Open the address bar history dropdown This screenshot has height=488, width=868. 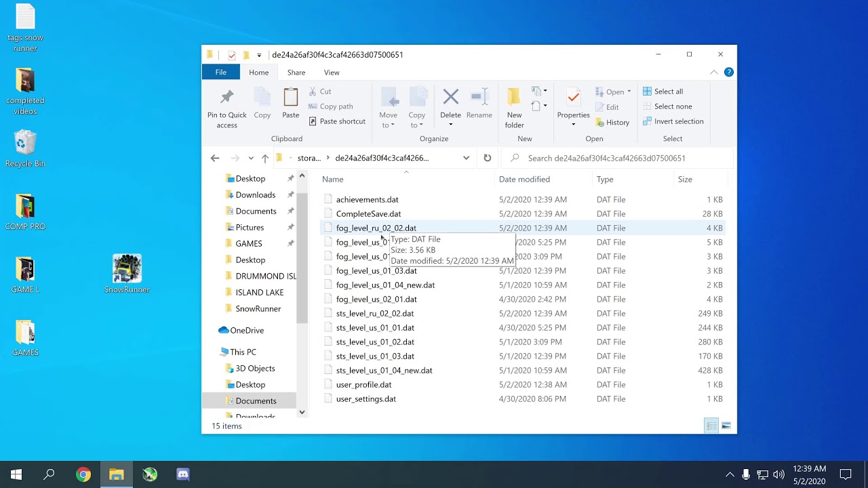(466, 158)
